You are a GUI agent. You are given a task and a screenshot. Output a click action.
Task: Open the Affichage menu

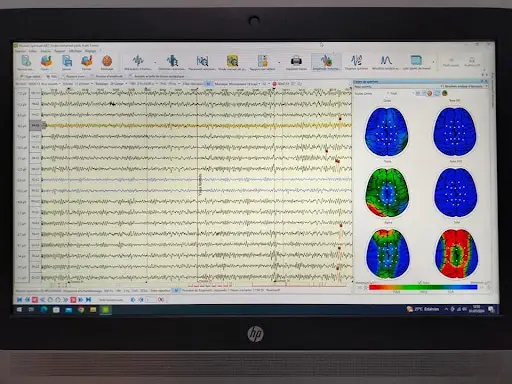point(75,51)
